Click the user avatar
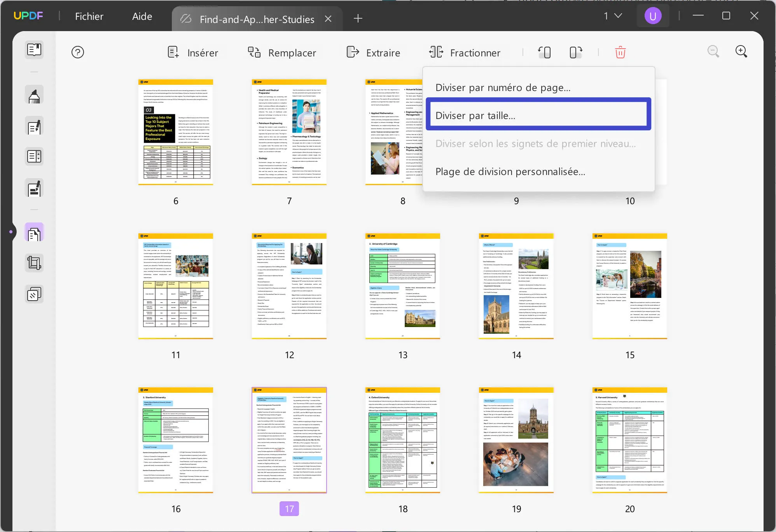 (x=653, y=16)
